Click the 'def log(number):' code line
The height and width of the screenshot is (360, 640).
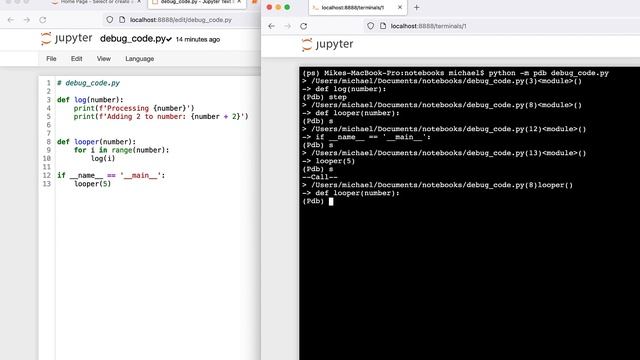click(x=90, y=100)
